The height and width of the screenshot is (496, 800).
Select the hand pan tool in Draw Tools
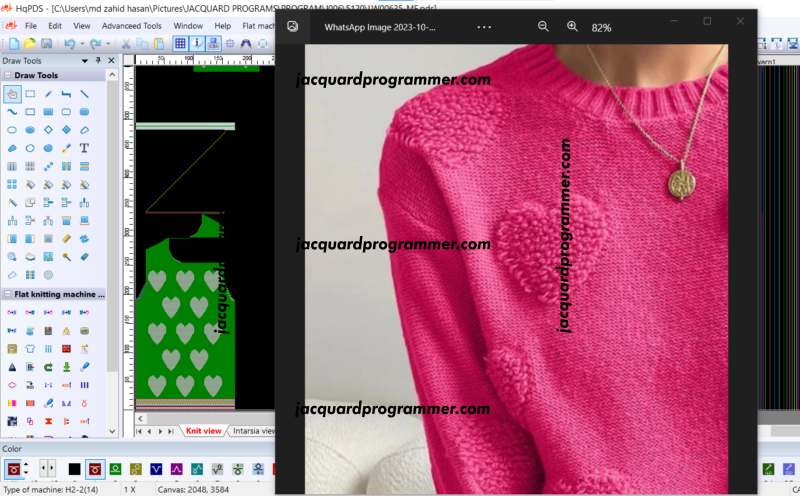pyautogui.click(x=12, y=94)
